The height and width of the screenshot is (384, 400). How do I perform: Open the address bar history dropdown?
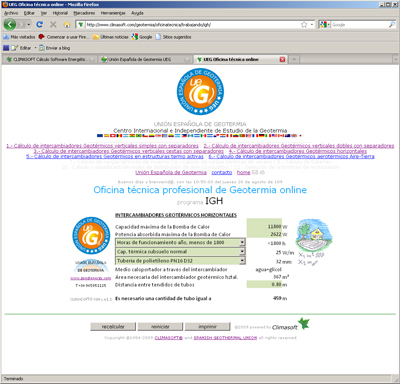312,25
